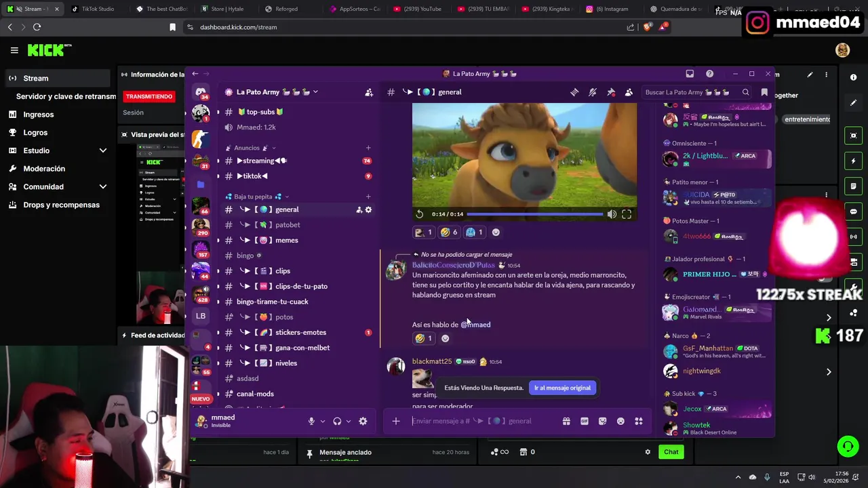The height and width of the screenshot is (488, 868).
Task: Open general channel settings gear
Action: click(x=368, y=209)
